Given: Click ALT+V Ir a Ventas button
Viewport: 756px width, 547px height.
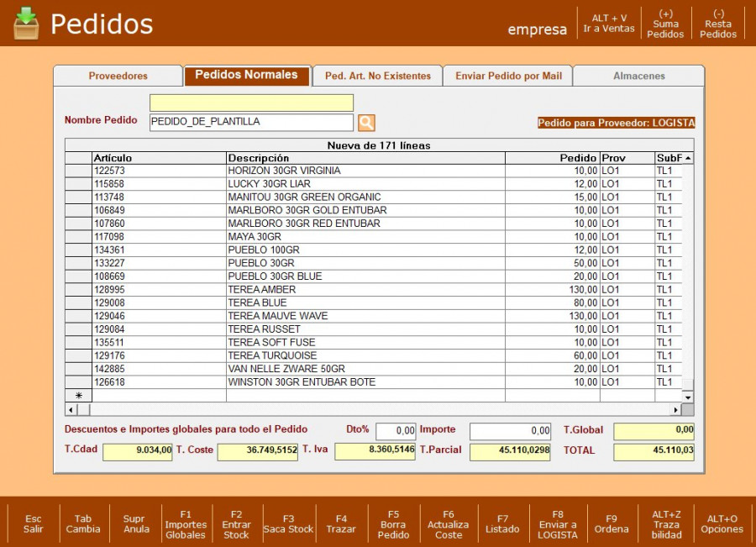Looking at the screenshot, I should 609,24.
